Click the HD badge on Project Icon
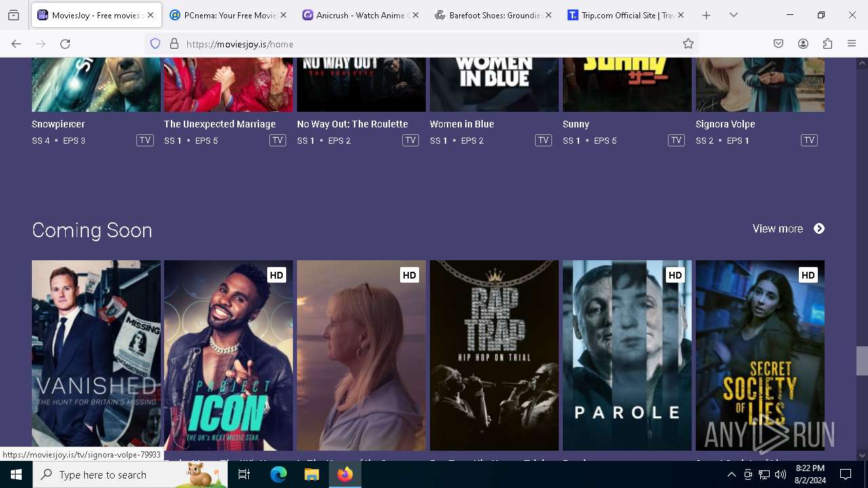The width and height of the screenshot is (868, 488). pyautogui.click(x=276, y=275)
